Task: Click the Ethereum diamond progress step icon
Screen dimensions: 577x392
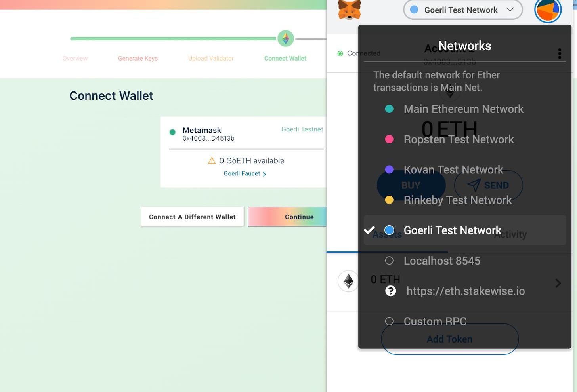Action: (285, 39)
